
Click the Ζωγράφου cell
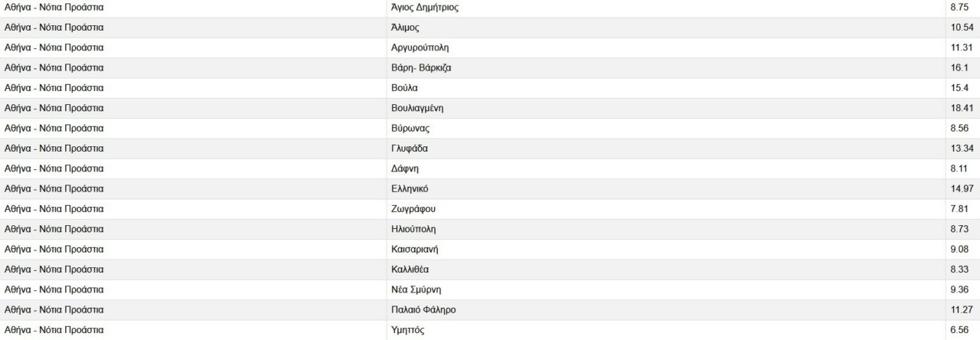[413, 209]
